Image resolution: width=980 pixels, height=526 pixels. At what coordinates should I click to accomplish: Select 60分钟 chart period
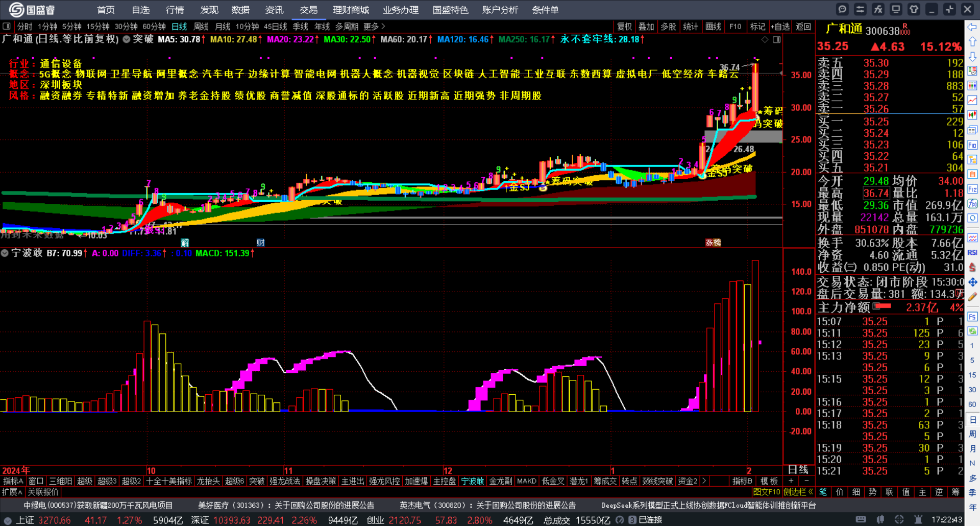coord(154,27)
